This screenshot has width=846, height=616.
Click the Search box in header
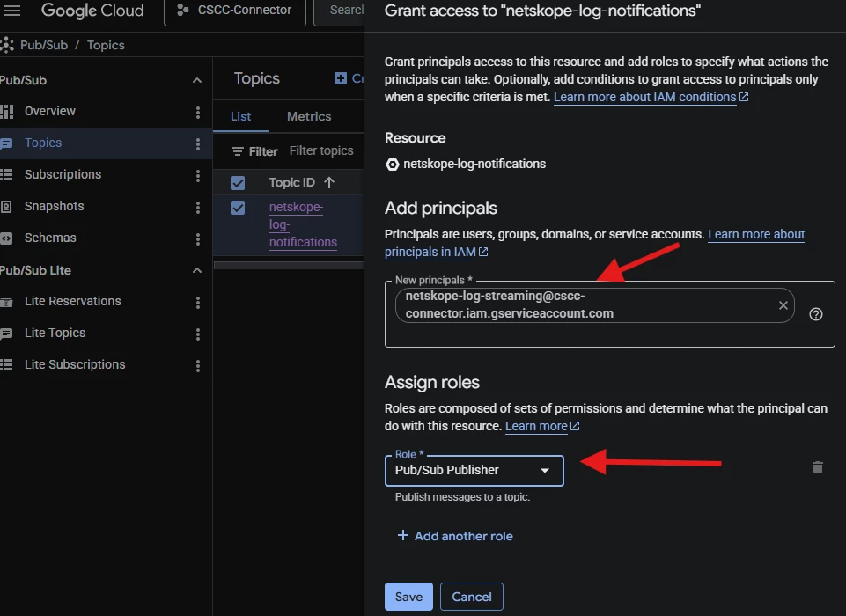tap(340, 11)
